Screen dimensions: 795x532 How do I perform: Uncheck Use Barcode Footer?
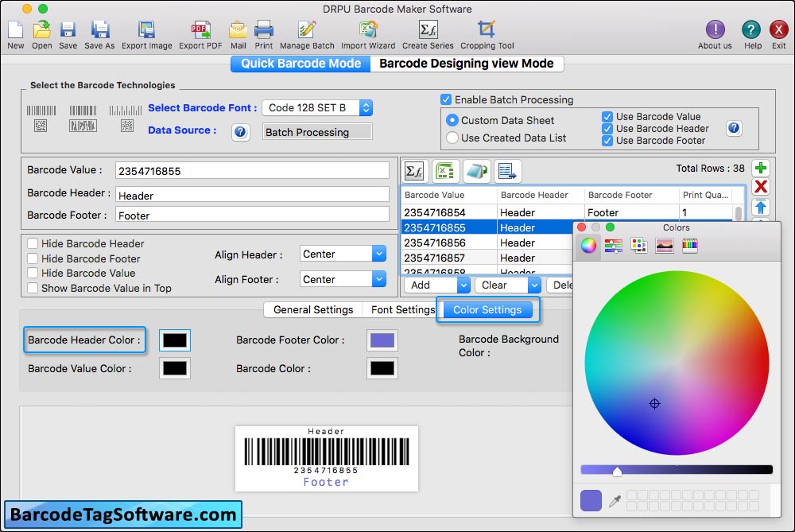click(607, 141)
